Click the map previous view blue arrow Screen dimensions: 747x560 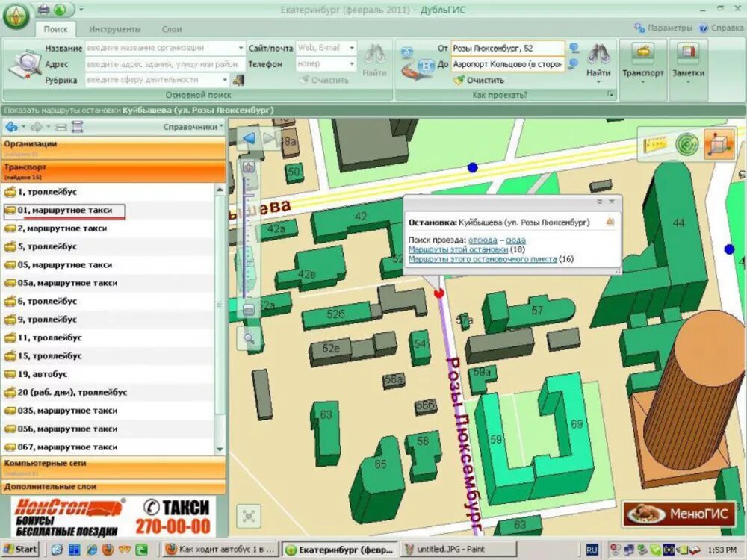click(x=249, y=139)
